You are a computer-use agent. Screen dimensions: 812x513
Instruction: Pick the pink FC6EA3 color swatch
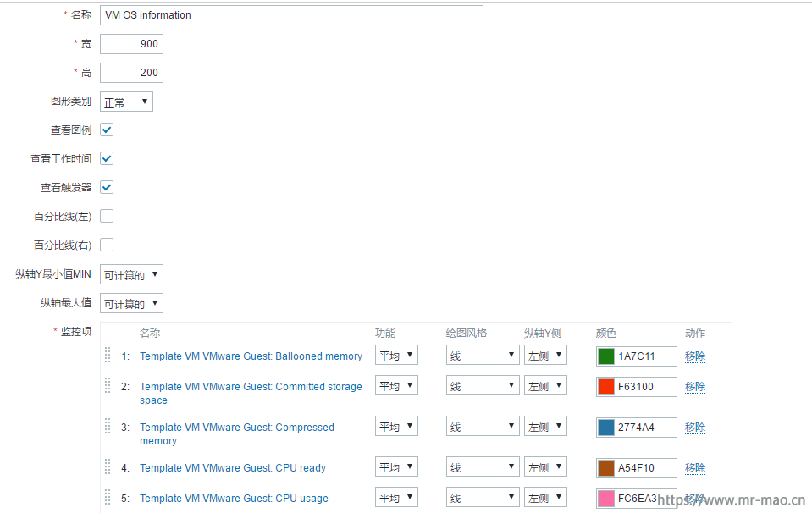606,499
